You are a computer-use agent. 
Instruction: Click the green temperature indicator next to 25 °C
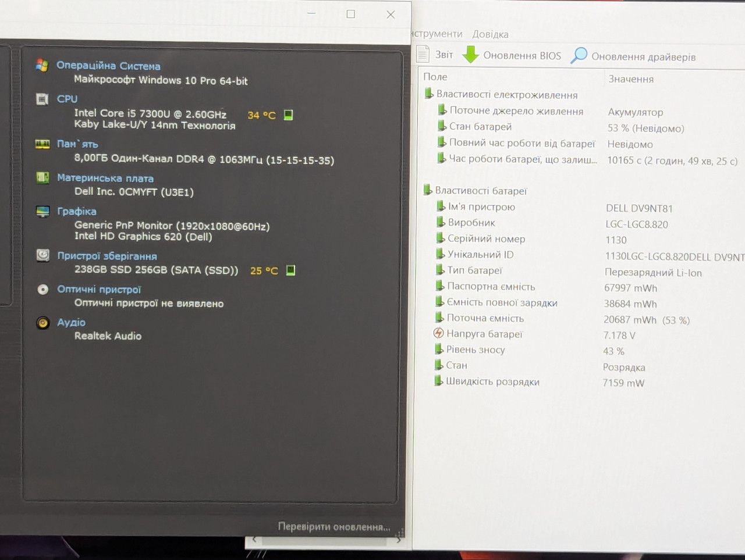pos(290,270)
